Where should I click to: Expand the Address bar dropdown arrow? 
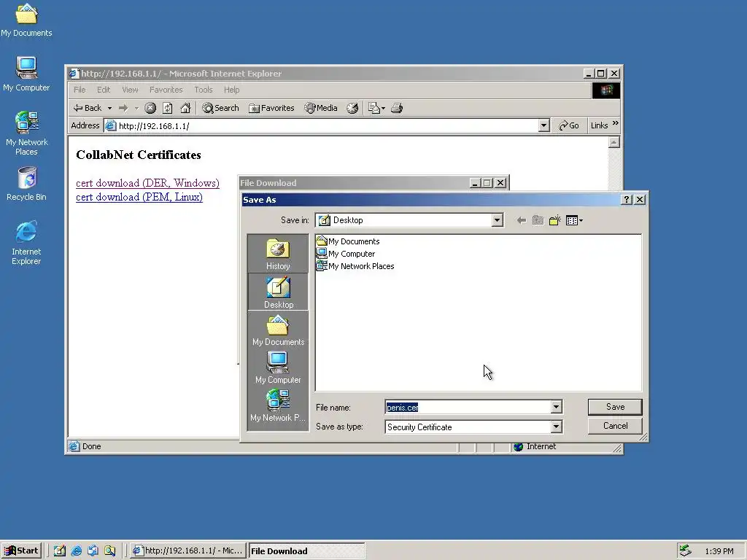[543, 125]
